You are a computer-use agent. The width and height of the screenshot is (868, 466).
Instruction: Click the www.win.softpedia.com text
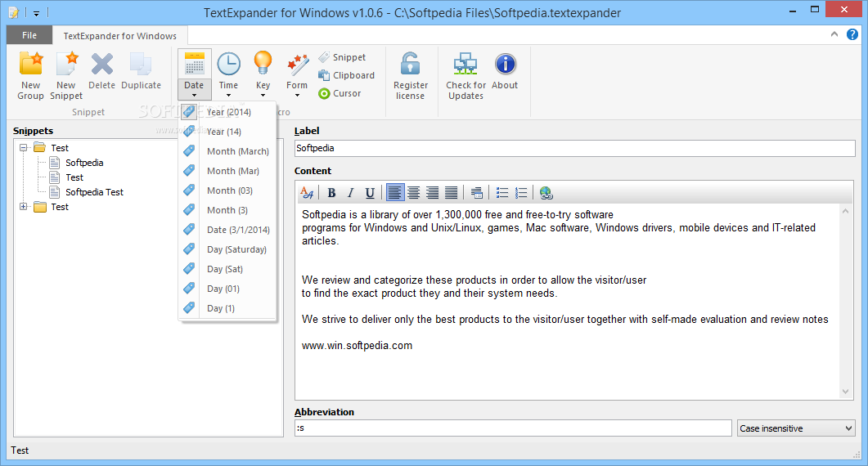pos(357,345)
